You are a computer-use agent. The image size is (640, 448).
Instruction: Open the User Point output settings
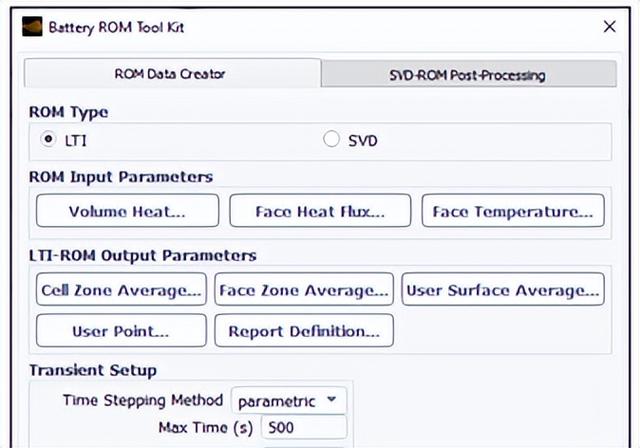click(121, 331)
